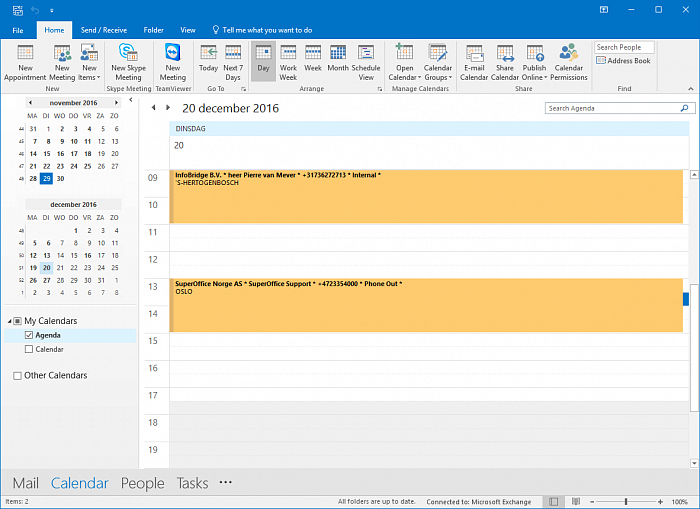Screen dimensions: 700x509
Task: Enable the Calendar checkbox under My Calendars
Action: 29,349
